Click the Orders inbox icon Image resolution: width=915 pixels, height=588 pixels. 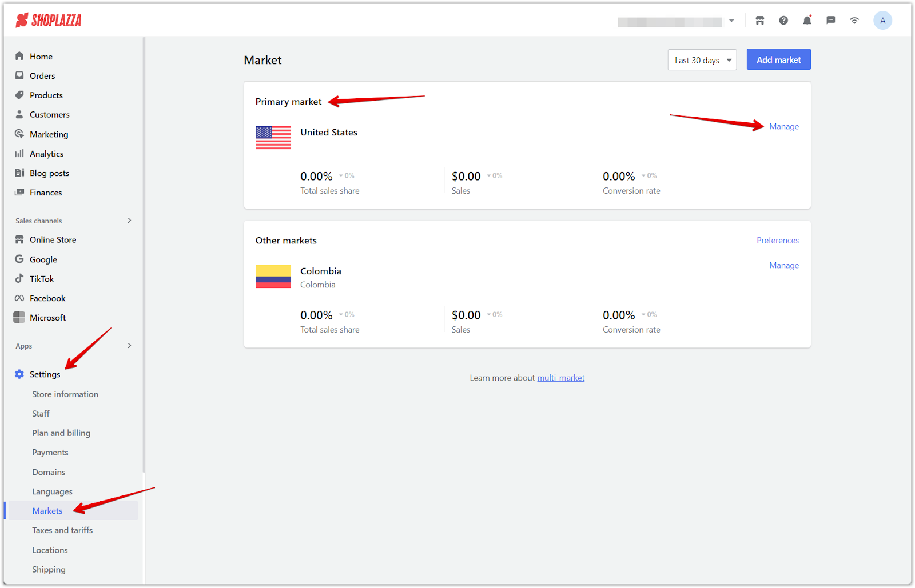19,75
